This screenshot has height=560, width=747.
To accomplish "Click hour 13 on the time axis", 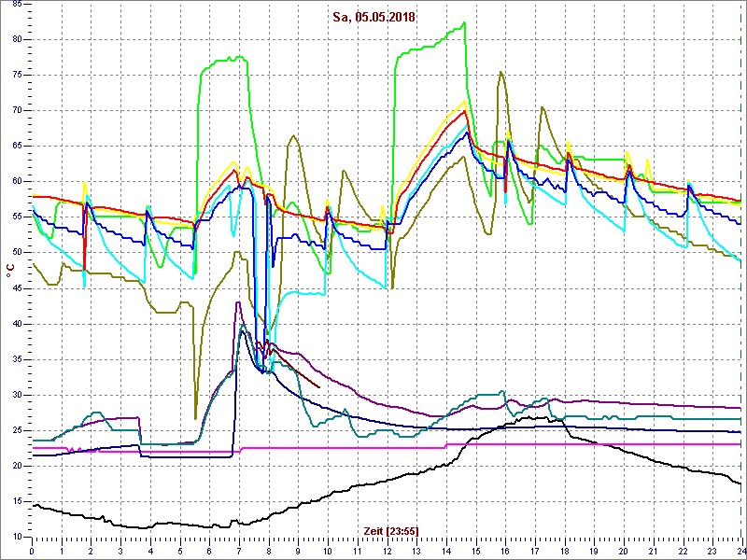I will coord(416,550).
